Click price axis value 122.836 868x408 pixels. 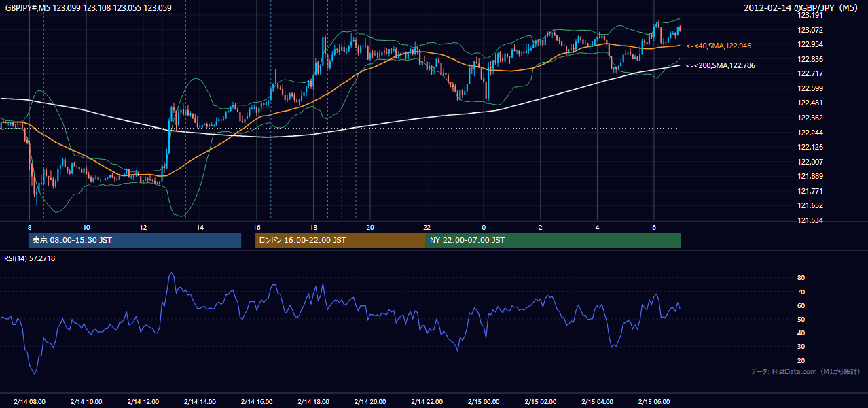point(811,59)
